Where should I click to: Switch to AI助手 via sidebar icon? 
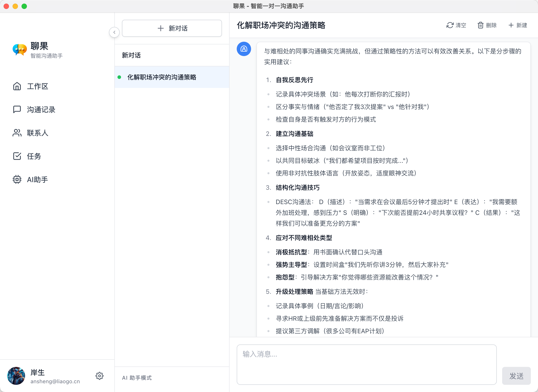pos(17,180)
